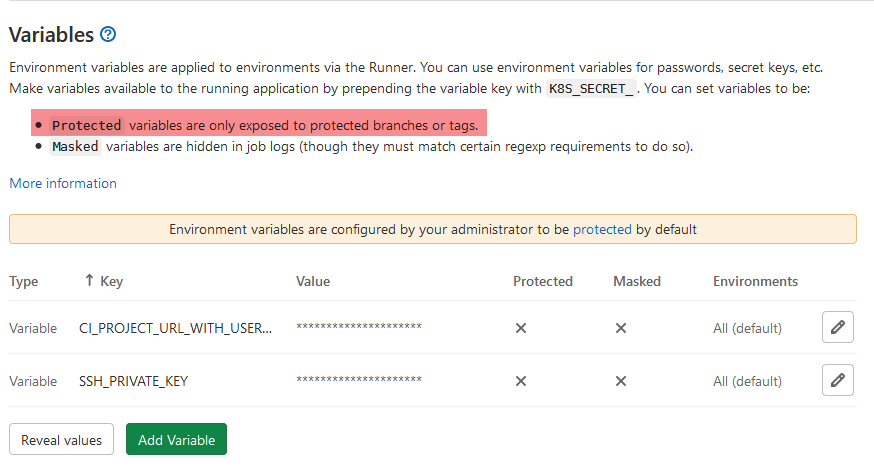
Task: Click Protected X mark in SSH_PRIVATE_KEY row
Action: tap(521, 381)
